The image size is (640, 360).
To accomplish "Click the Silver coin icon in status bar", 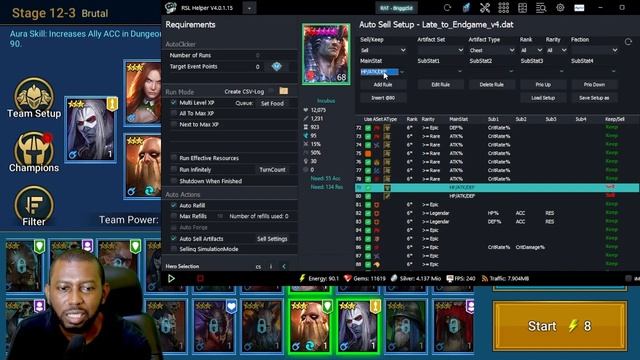I will 394,278.
